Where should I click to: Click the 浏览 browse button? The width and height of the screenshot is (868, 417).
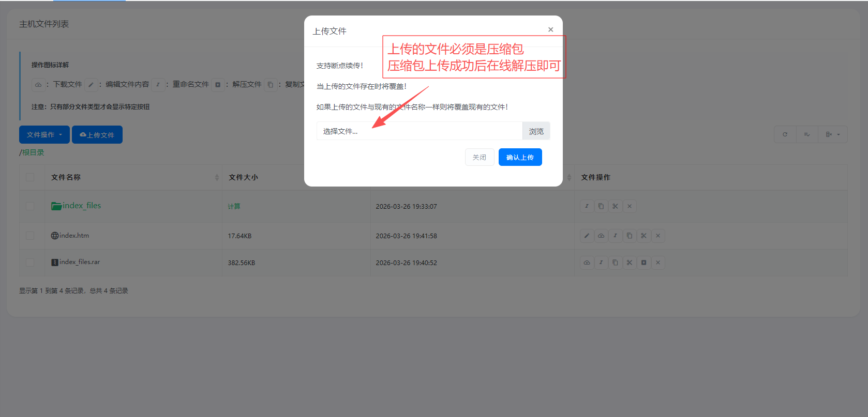[536, 131]
